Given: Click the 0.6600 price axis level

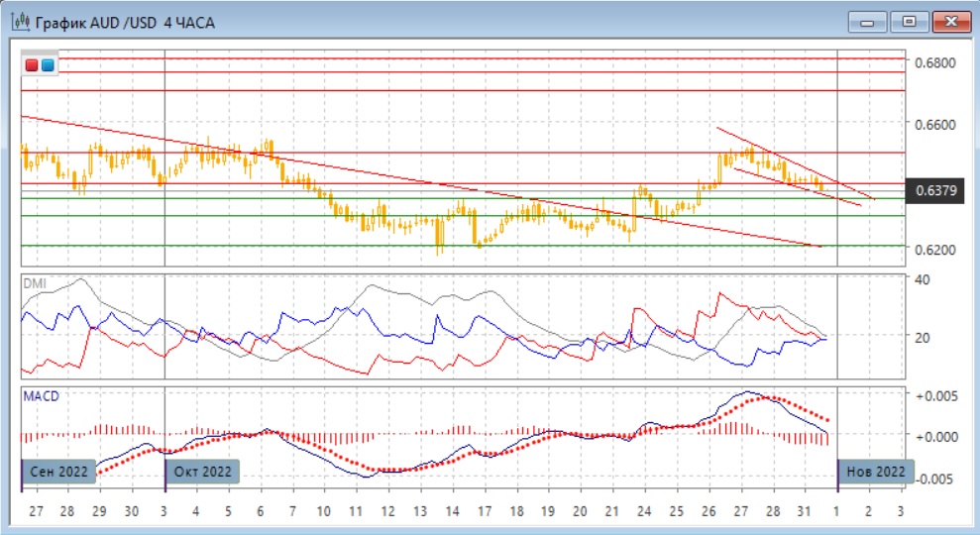Looking at the screenshot, I should click(934, 125).
